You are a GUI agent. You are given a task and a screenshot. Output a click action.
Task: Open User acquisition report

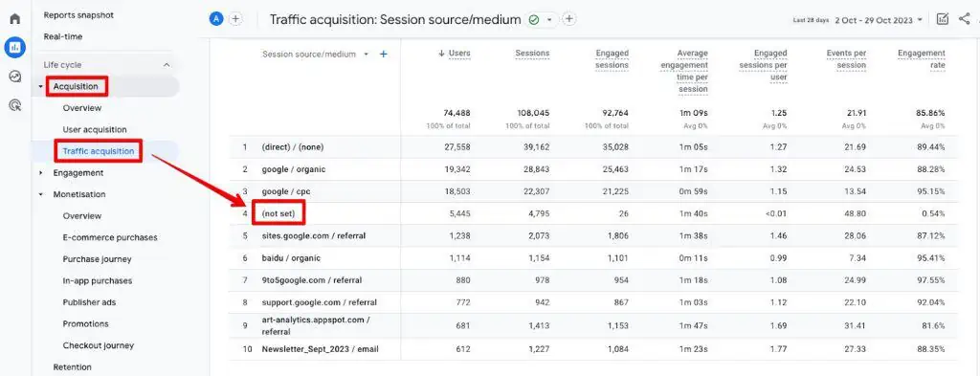click(x=95, y=130)
